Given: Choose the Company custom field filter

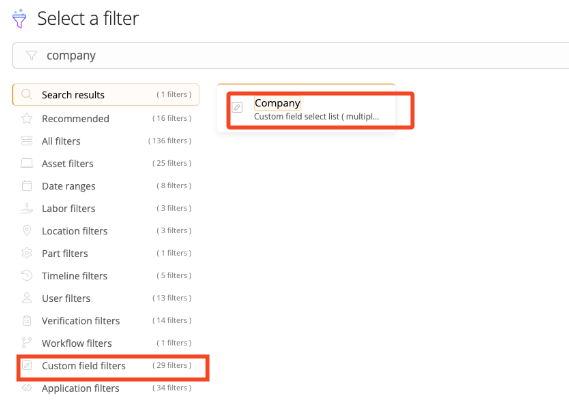Looking at the screenshot, I should [306, 109].
